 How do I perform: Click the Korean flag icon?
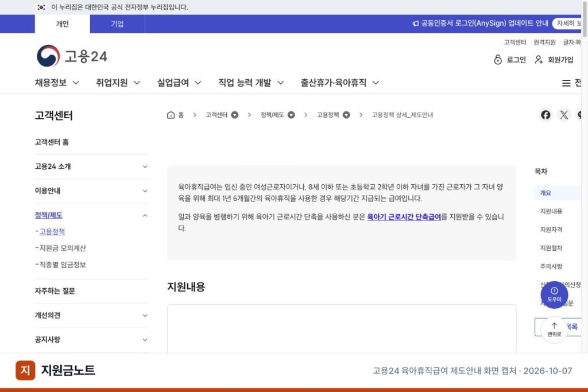[41, 7]
